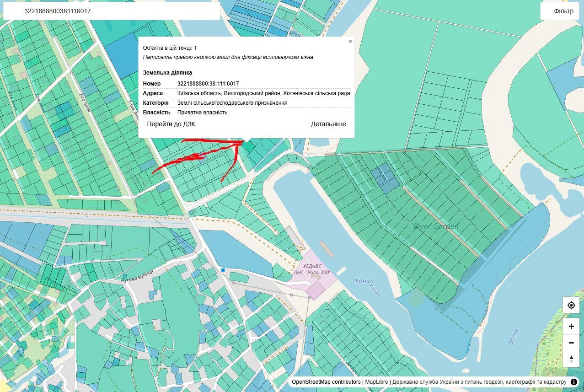584x392 pixels.
Task: Close the parcel info popup
Action: (350, 41)
